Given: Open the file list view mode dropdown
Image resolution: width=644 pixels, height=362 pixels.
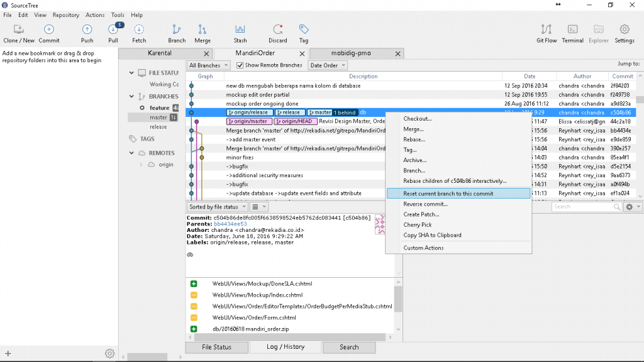Looking at the screenshot, I should point(259,207).
